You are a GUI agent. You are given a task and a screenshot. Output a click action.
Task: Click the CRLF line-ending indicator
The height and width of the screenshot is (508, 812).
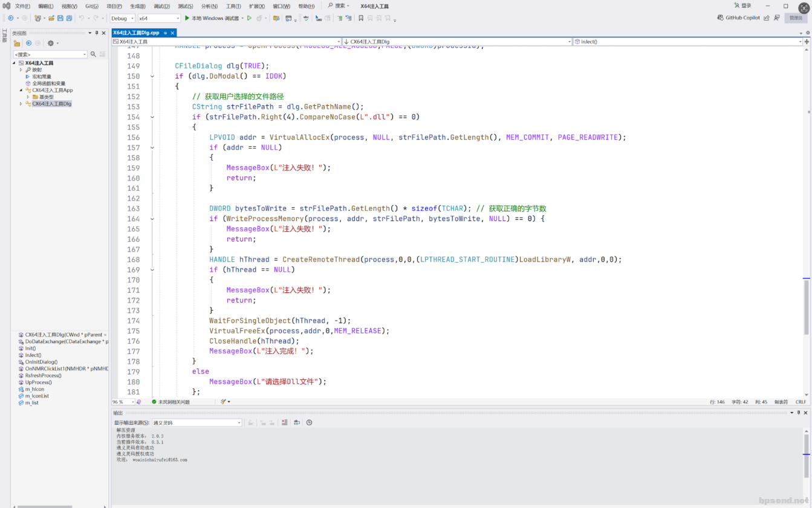[x=801, y=402]
